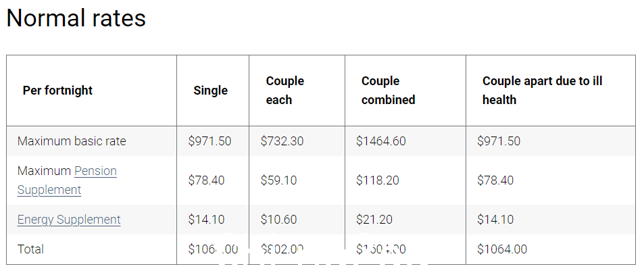Screen dimensions: 644x273
Task: Click the ill health couple total $1064.00
Action: point(502,249)
